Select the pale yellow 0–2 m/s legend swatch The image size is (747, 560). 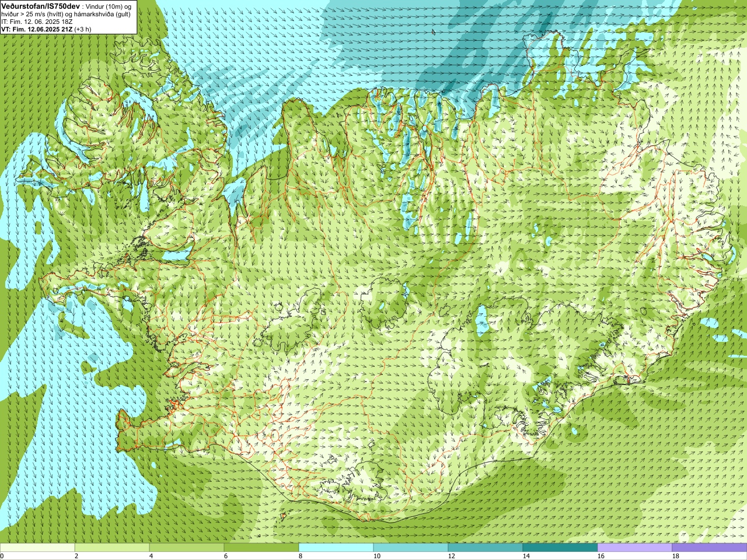tap(37, 548)
